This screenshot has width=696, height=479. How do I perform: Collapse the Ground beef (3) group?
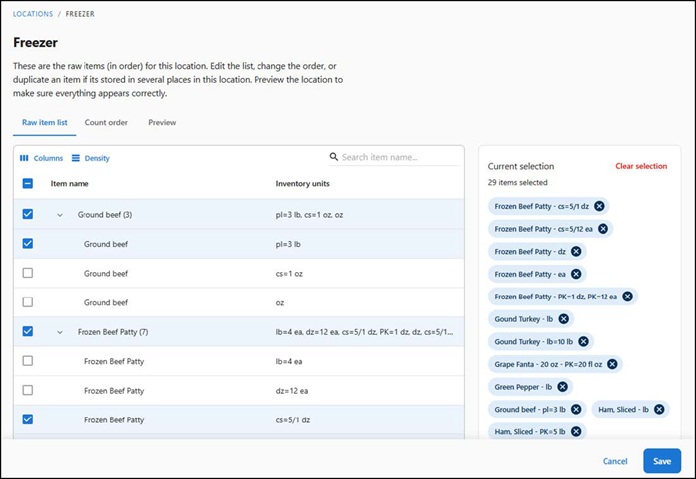tap(59, 215)
